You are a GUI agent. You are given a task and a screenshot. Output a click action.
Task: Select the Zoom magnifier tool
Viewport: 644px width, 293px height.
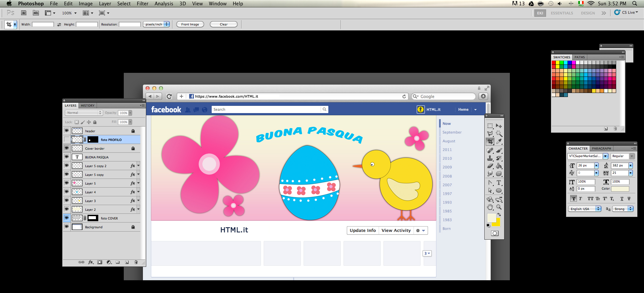tap(499, 207)
